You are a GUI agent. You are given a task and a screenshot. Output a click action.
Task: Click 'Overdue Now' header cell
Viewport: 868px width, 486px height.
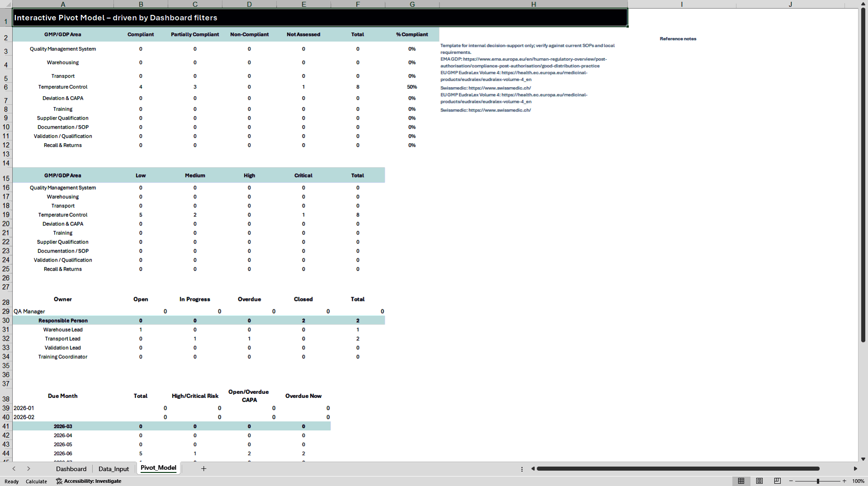point(303,396)
